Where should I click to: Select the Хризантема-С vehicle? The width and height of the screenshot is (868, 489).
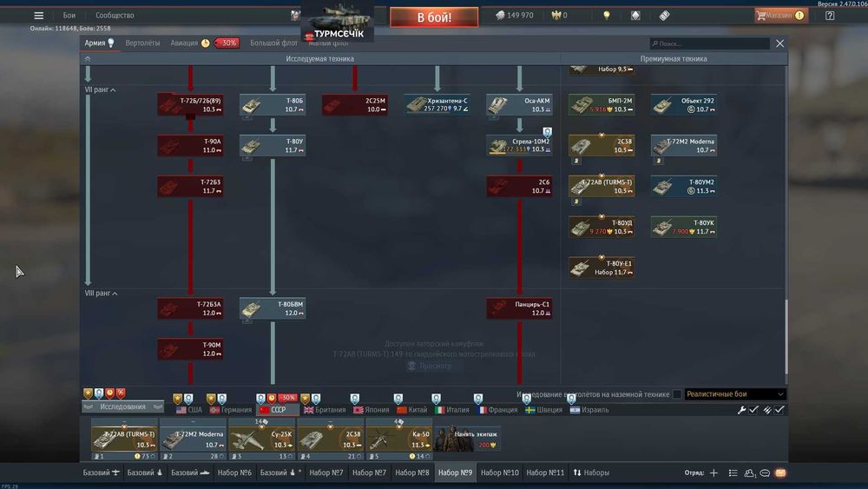437,105
